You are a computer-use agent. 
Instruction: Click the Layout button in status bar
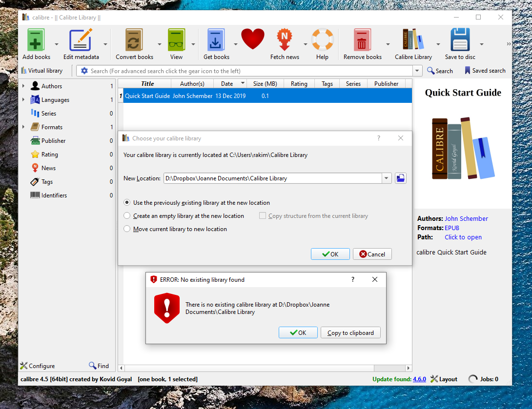click(x=444, y=379)
